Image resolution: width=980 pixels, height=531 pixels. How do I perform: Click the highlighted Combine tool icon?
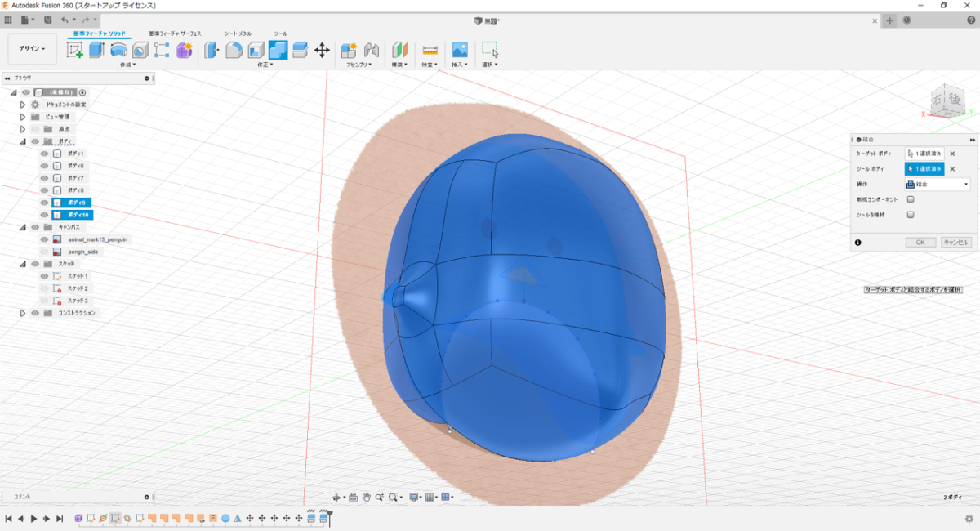coord(278,50)
